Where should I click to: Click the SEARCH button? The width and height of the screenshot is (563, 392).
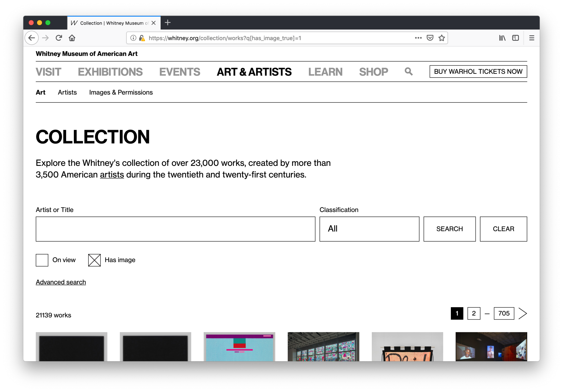[x=449, y=229]
